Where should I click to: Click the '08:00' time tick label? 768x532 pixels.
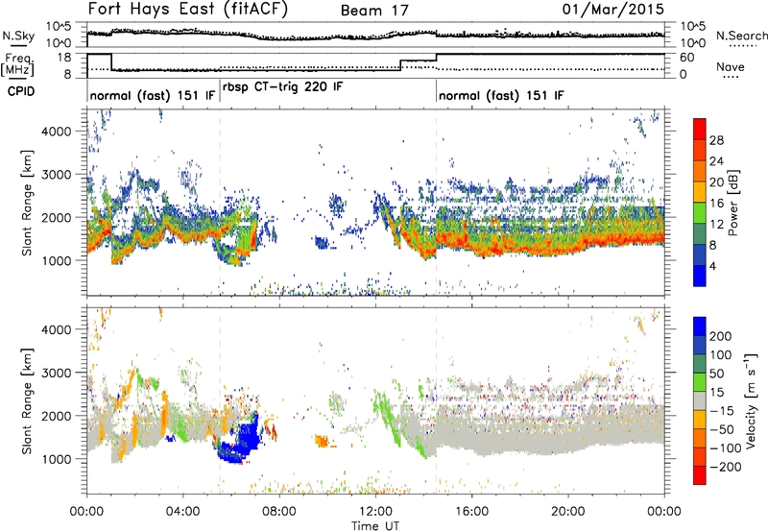pos(279,512)
